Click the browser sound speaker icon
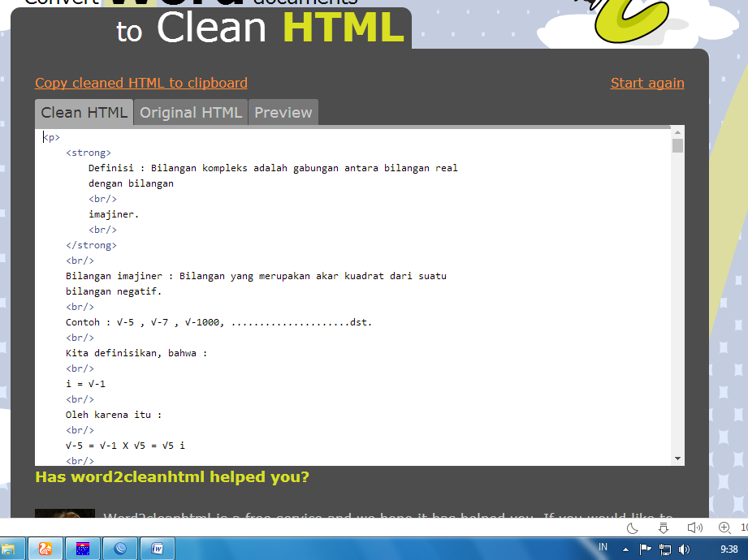The height and width of the screenshot is (560, 748). click(x=694, y=528)
